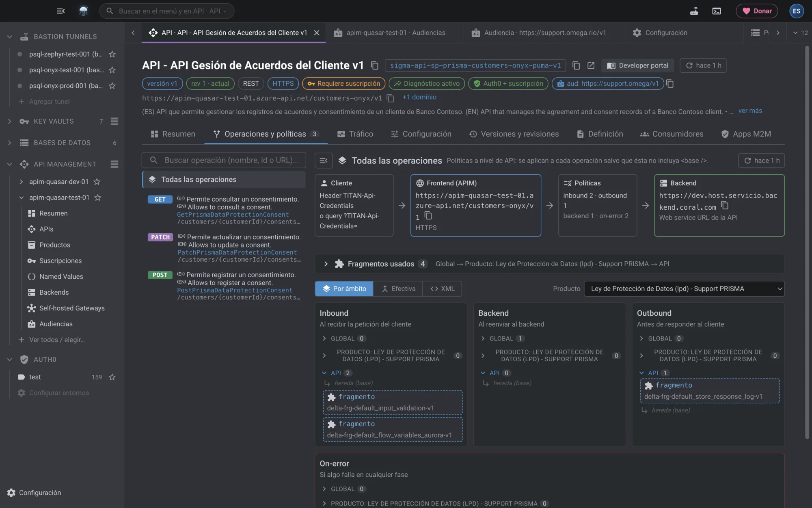Open the Producto dropdown selector
The width and height of the screenshot is (812, 508).
[x=684, y=289]
